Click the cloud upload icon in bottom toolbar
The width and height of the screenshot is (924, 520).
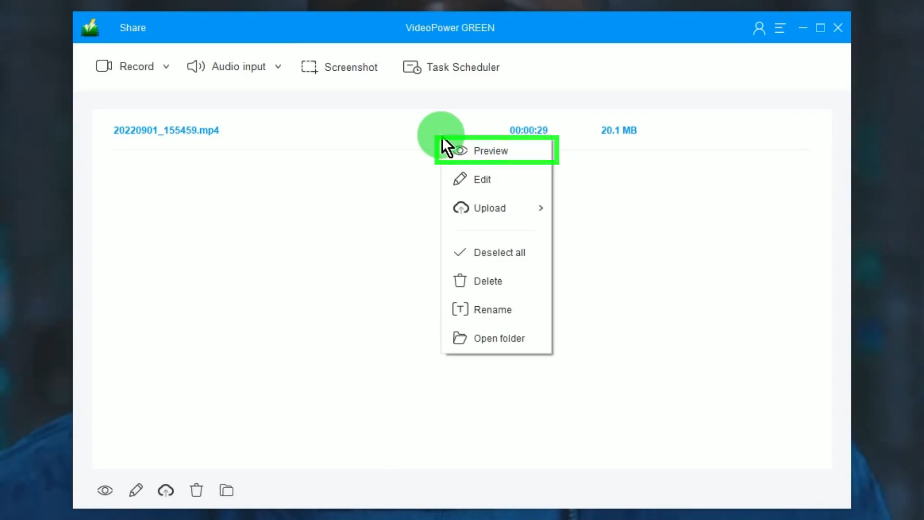[x=166, y=490]
